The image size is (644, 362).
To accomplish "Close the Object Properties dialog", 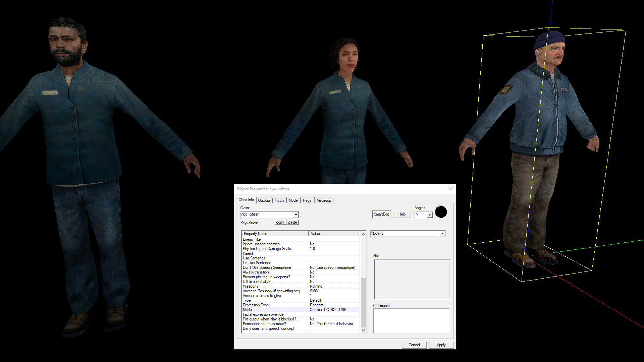I will tap(451, 189).
